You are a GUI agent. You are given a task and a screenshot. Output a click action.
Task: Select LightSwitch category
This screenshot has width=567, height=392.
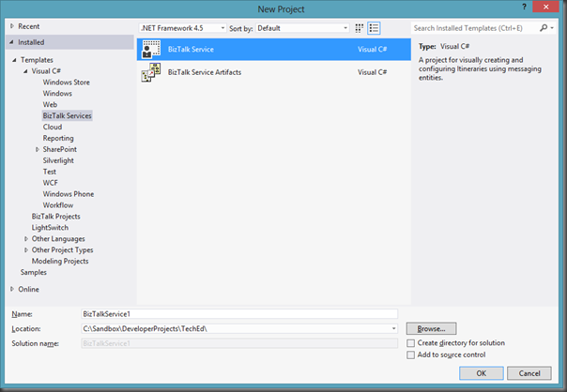point(50,228)
